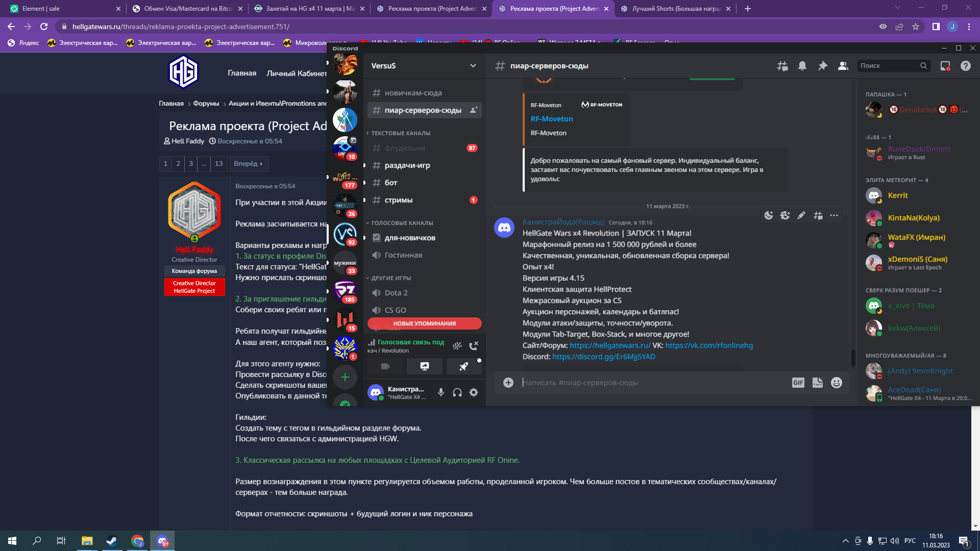Invite people icon on пиар-серверов-сюды channel

[x=474, y=110]
